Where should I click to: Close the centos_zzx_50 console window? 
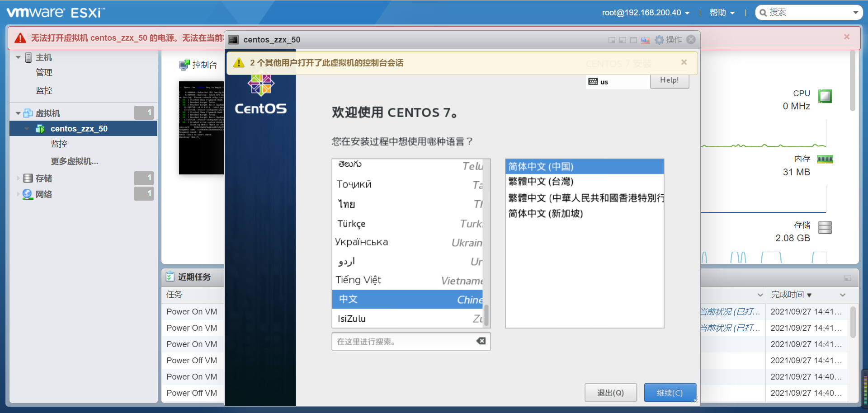691,40
